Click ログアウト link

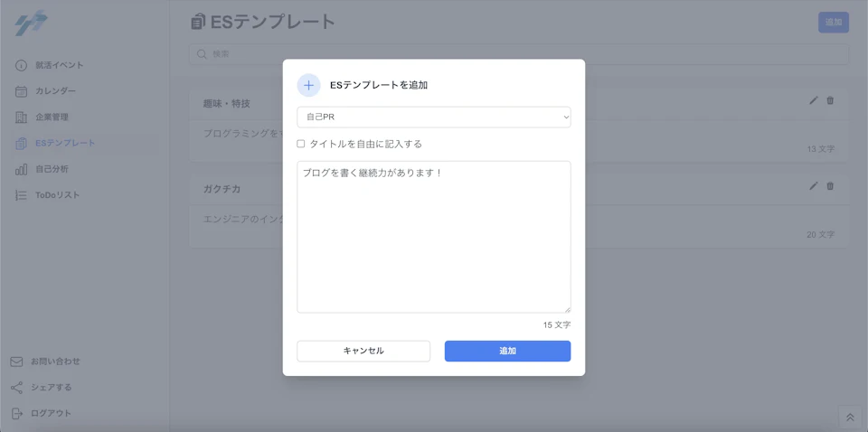(x=51, y=413)
